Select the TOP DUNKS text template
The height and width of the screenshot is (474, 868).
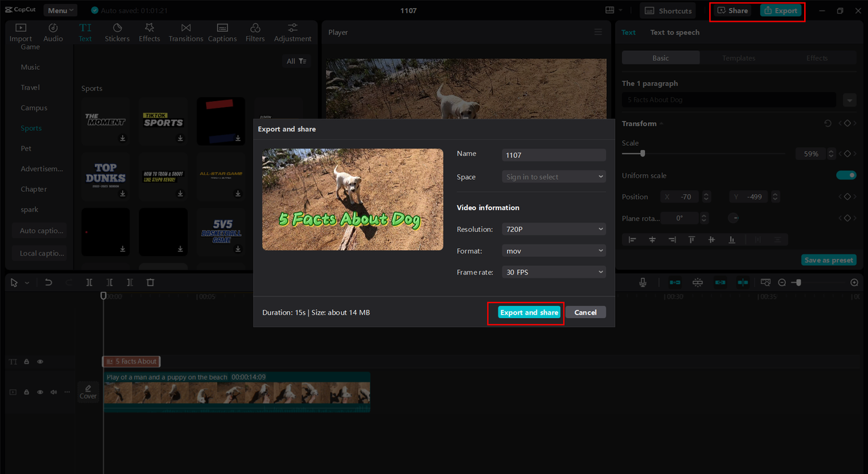106,176
